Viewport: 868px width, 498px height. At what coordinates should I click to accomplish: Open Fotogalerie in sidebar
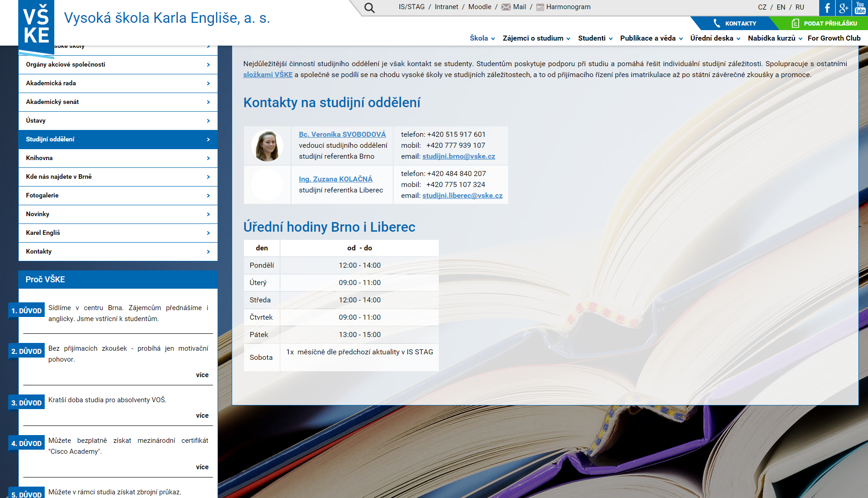click(x=118, y=196)
